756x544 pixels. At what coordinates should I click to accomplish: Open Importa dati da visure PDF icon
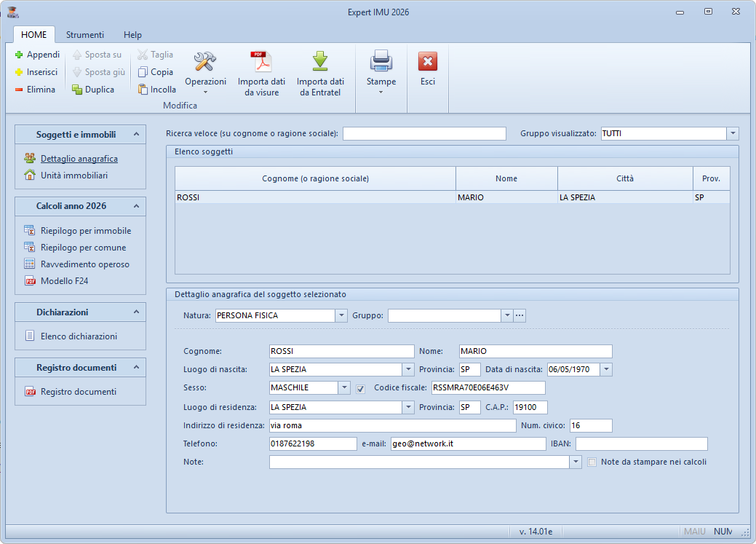click(261, 61)
